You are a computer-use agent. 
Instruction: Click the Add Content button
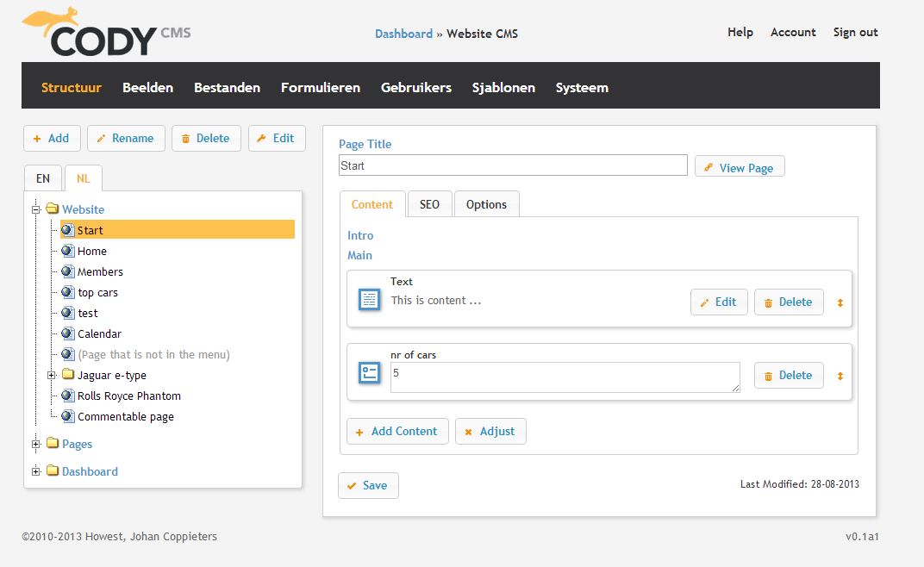[x=397, y=431]
